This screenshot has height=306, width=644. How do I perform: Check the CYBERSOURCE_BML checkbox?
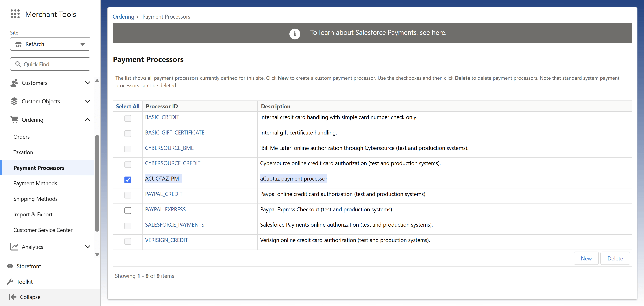(128, 149)
